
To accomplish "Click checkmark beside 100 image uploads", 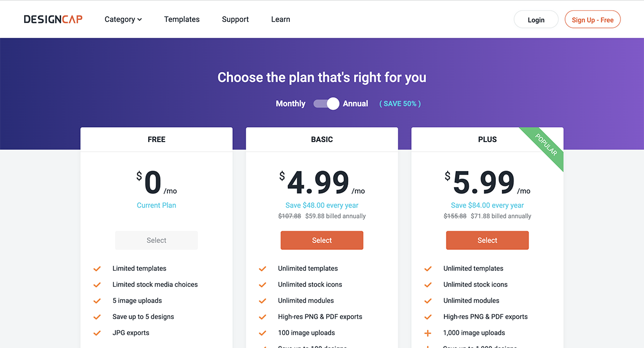I will [262, 333].
